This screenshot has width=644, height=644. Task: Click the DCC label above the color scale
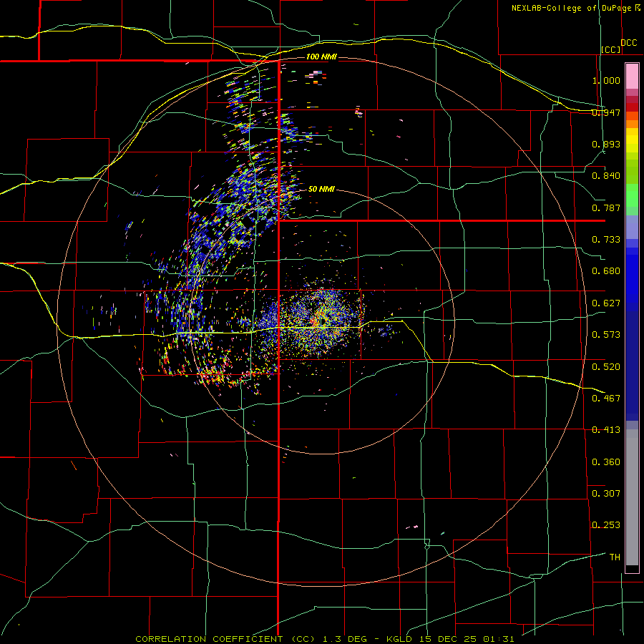(629, 43)
